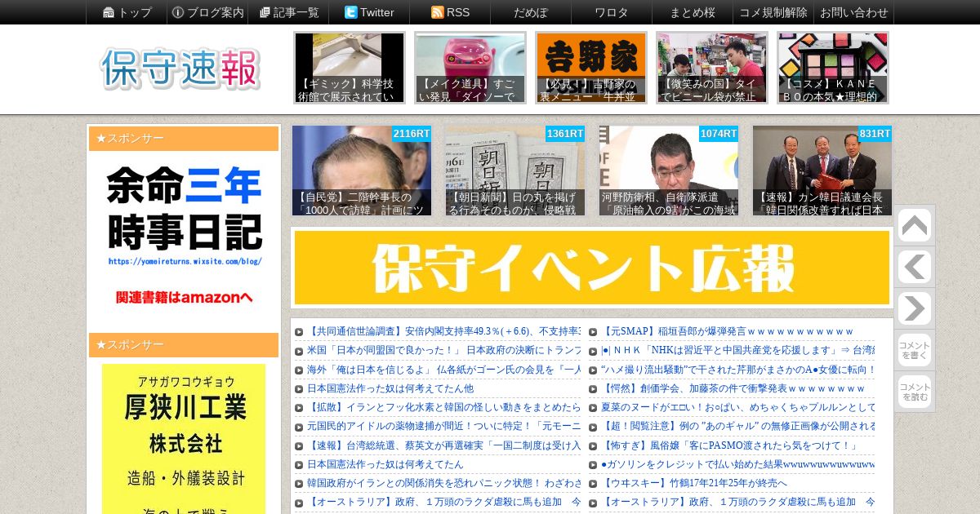Open the 831RT カン韓日議連会長 card
Viewport: 980px width, 514px height.
[822, 171]
